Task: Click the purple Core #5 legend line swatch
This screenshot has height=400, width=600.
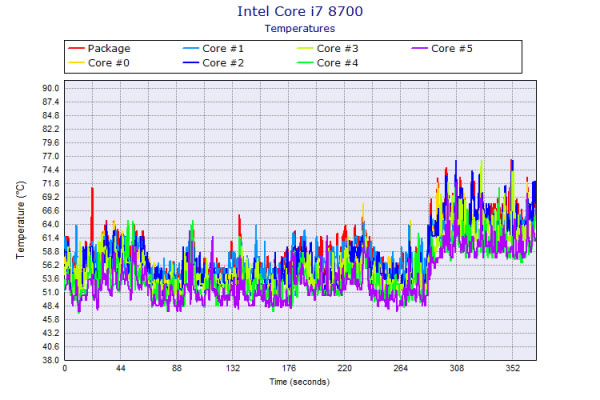Action: pyautogui.click(x=419, y=49)
